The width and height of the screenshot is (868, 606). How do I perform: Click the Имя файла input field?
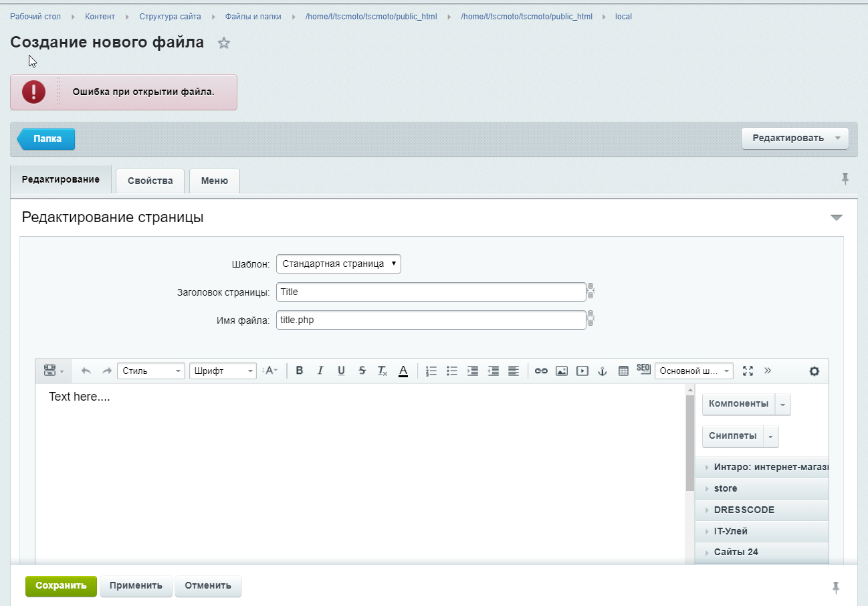[431, 320]
